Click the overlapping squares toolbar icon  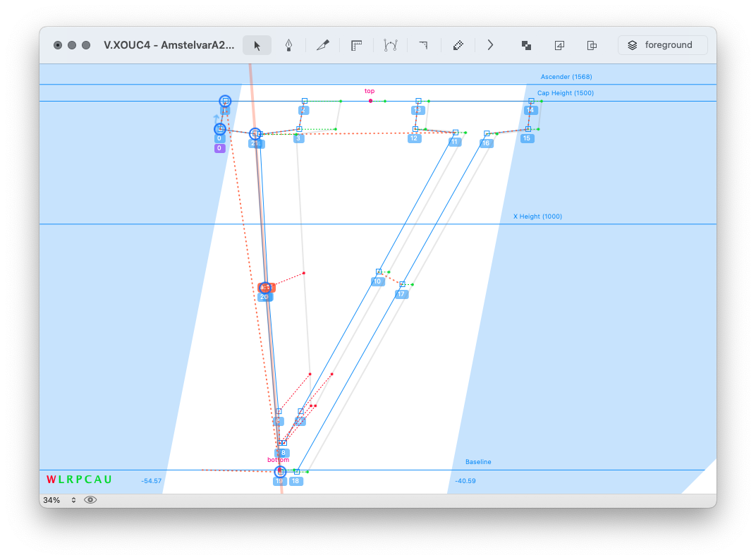[526, 45]
